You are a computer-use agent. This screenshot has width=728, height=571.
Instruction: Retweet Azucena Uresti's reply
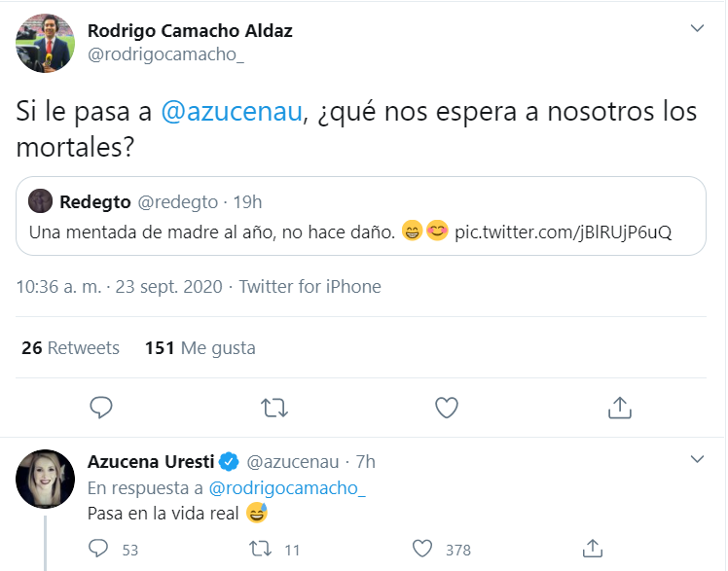(x=260, y=549)
